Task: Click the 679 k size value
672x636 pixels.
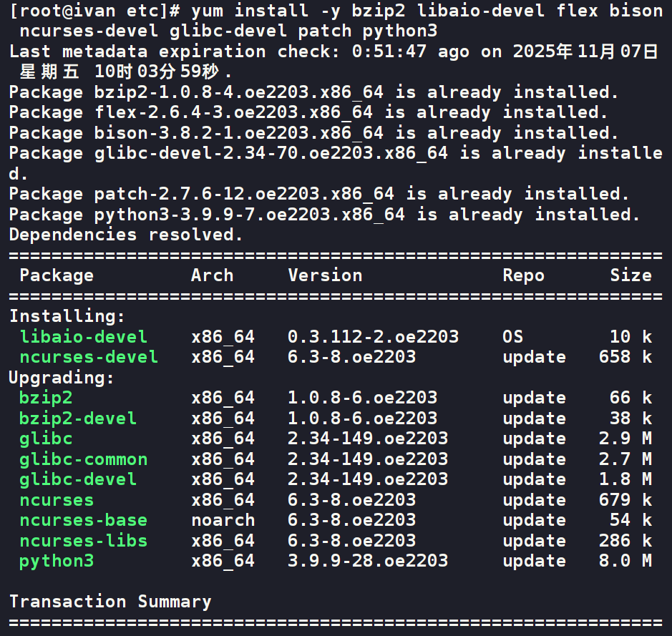Action: click(625, 500)
